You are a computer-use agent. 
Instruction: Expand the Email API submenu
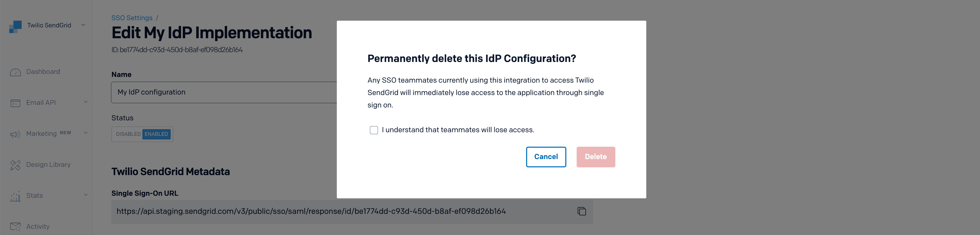tap(86, 103)
